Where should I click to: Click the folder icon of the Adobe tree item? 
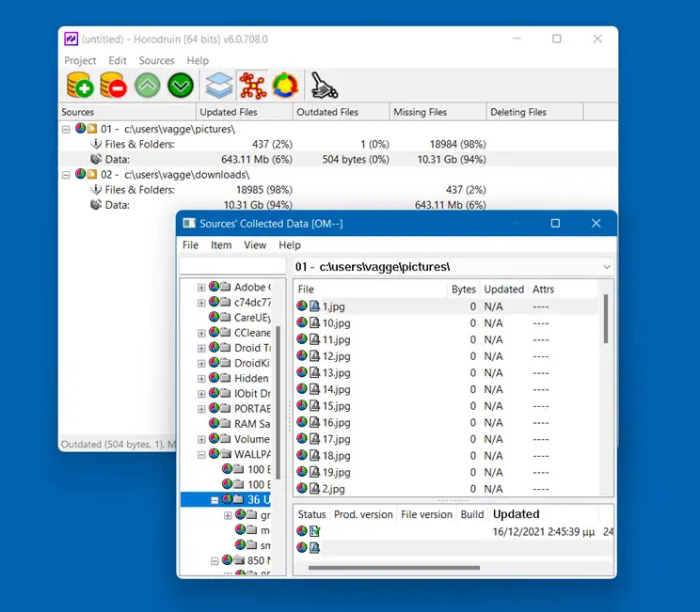click(226, 287)
